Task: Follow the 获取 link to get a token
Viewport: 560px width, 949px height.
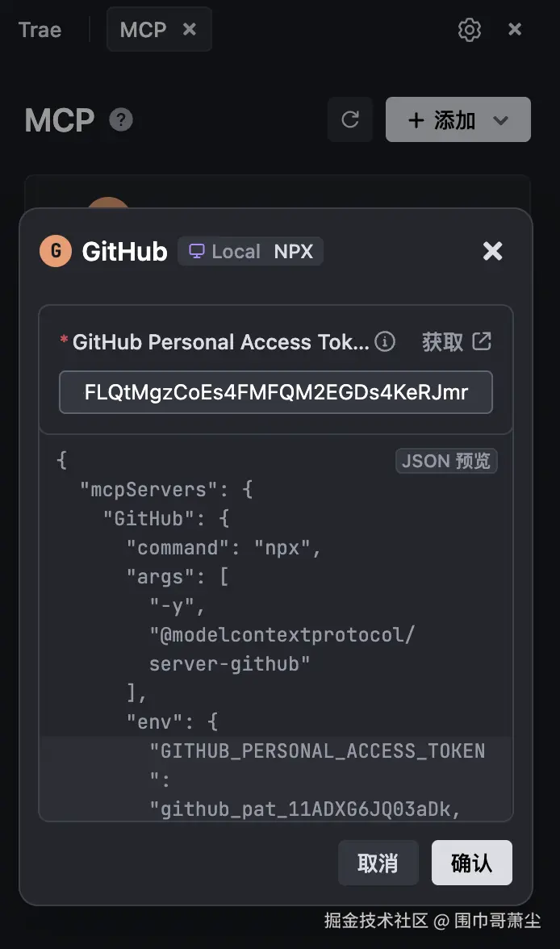Action: 442,342
